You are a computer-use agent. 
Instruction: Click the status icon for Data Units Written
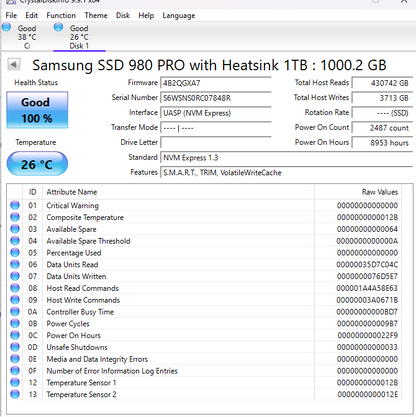[15, 276]
